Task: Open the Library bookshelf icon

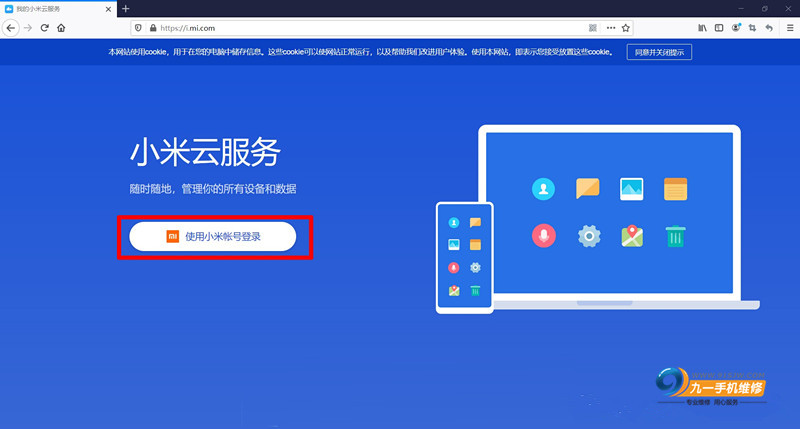Action: click(703, 28)
